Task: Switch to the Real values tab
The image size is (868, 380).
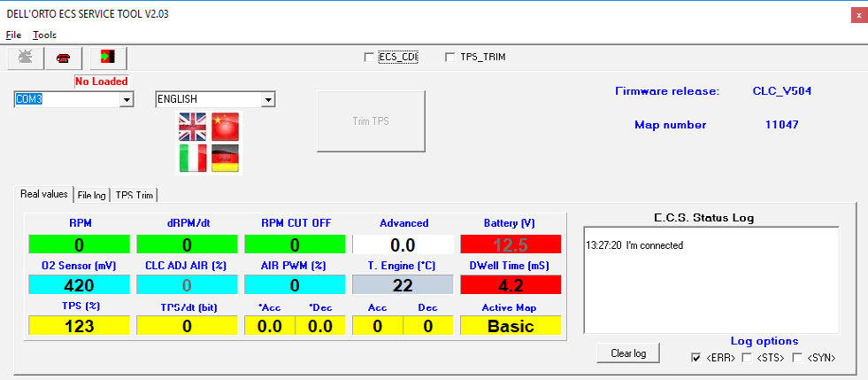Action: click(44, 194)
